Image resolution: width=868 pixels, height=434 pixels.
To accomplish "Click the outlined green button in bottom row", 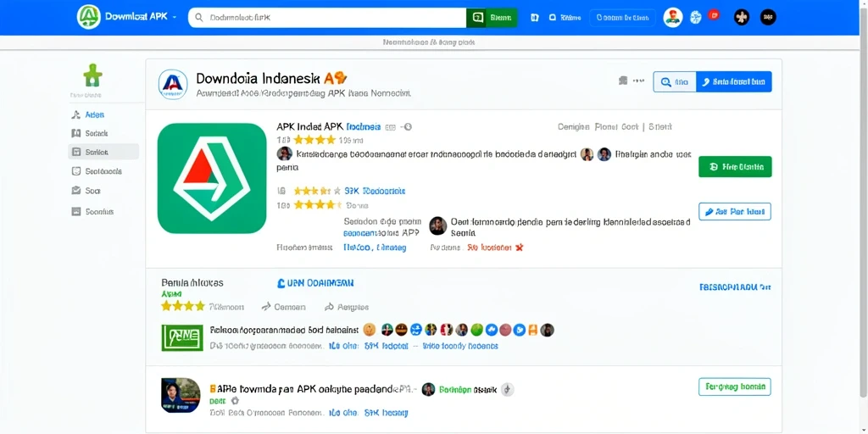I will [x=735, y=387].
